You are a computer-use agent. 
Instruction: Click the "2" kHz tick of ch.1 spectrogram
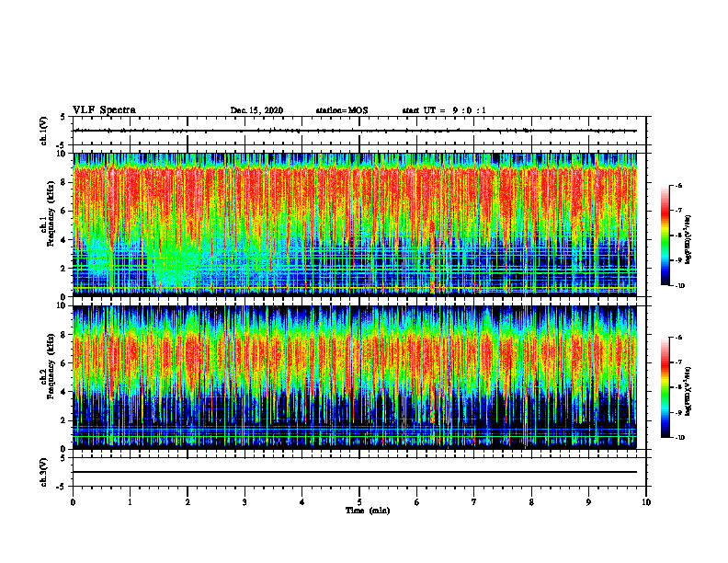[64, 269]
